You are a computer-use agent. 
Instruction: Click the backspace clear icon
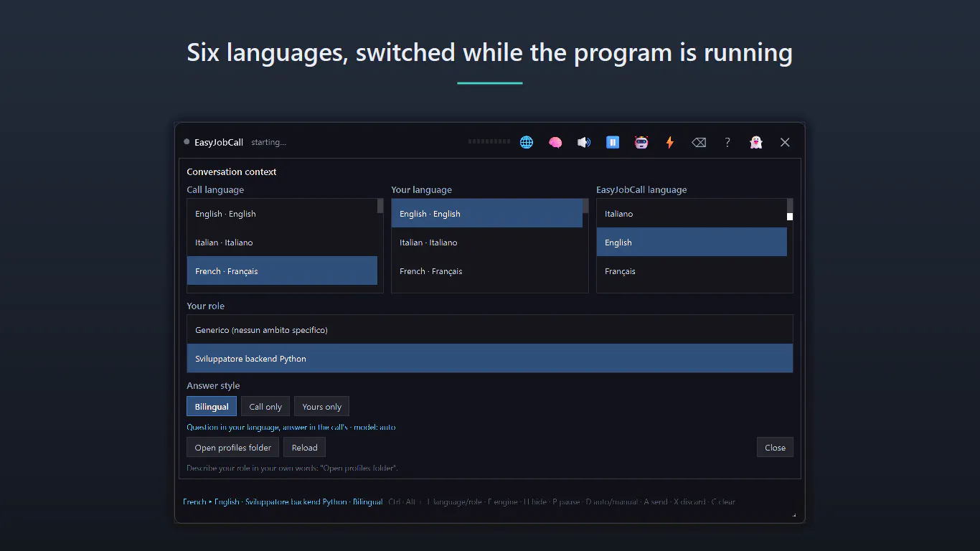click(x=699, y=142)
